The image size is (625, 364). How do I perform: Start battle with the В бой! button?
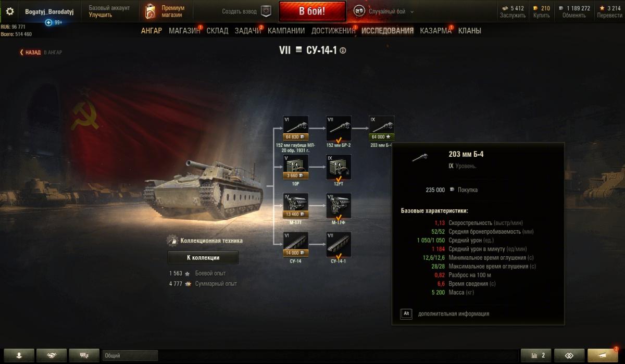pyautogui.click(x=312, y=11)
